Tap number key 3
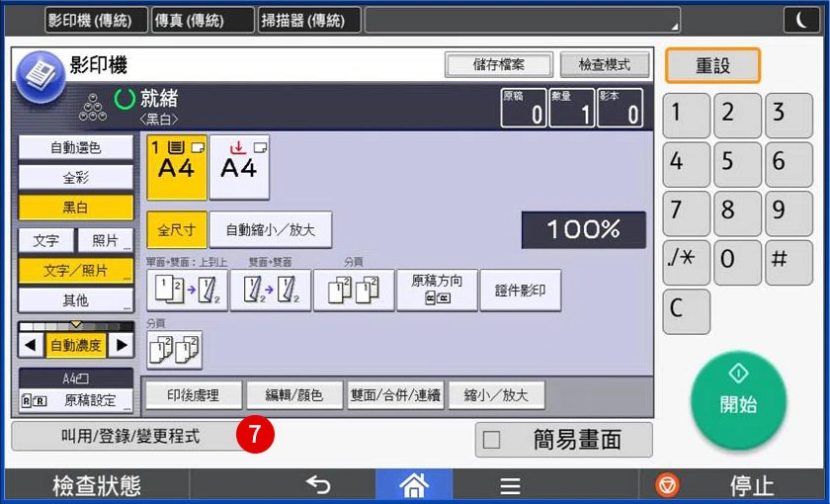Viewport: 830px width, 504px height. click(788, 116)
